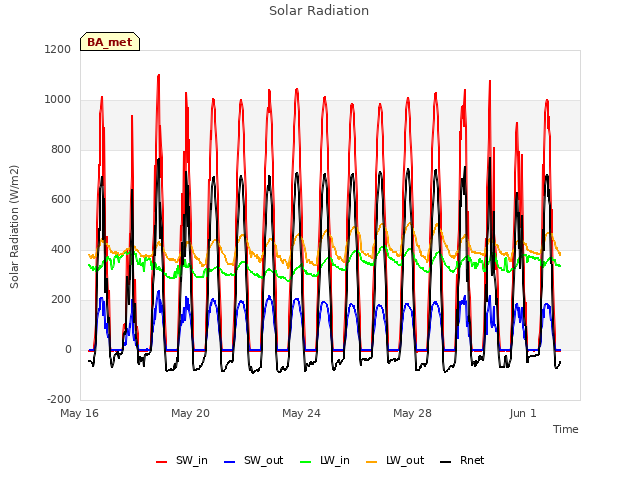Viewport: 640px width, 480px height.
Task: Toggle the SW_out legend entry
Action: coord(253,461)
